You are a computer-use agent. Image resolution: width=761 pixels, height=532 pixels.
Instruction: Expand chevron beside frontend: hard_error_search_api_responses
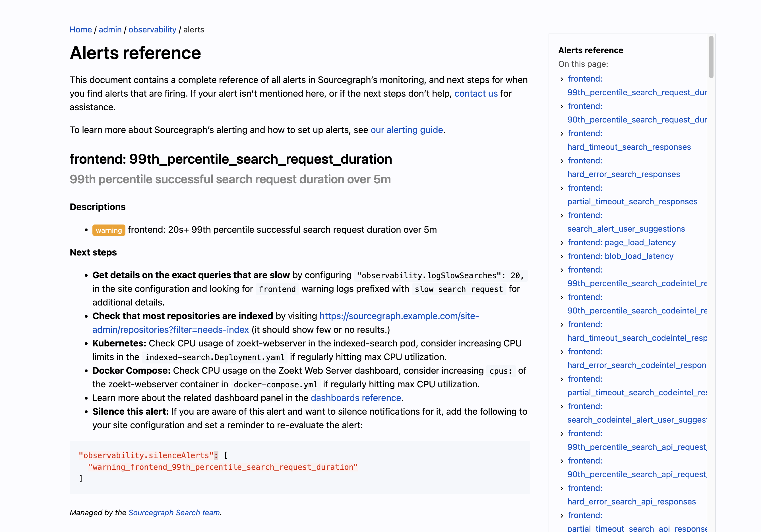tap(561, 488)
